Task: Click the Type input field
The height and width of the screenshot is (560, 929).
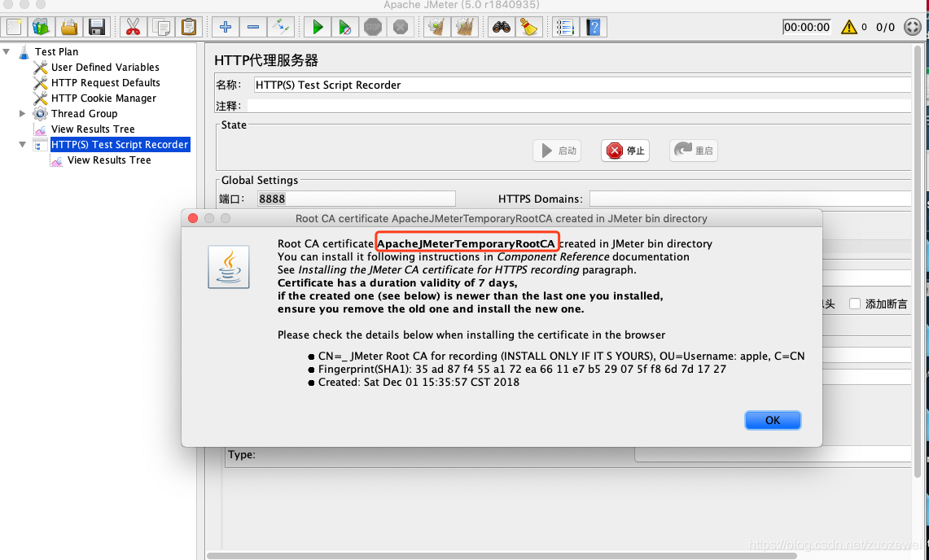Action: [x=773, y=454]
